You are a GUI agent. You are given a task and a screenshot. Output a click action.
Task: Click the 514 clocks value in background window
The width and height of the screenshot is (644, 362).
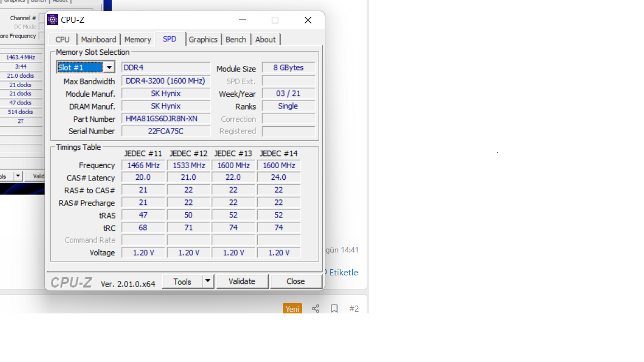point(21,112)
